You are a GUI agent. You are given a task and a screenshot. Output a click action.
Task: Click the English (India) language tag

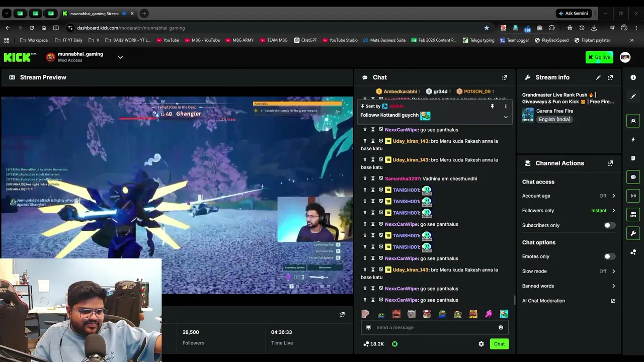(554, 120)
